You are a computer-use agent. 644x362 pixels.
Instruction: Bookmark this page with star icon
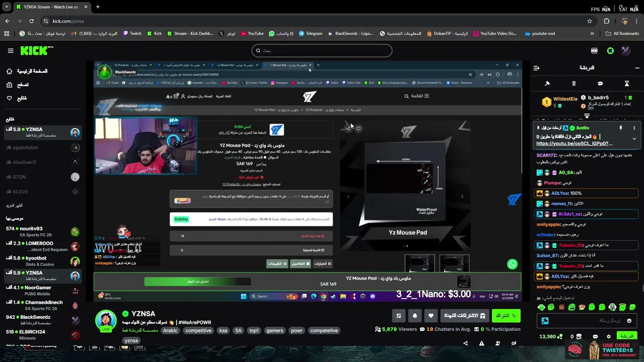pos(590,21)
